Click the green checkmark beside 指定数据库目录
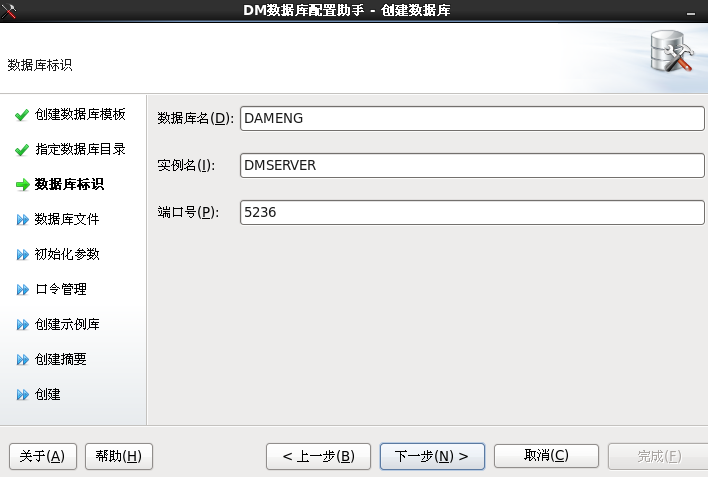The height and width of the screenshot is (477, 708). 22,150
